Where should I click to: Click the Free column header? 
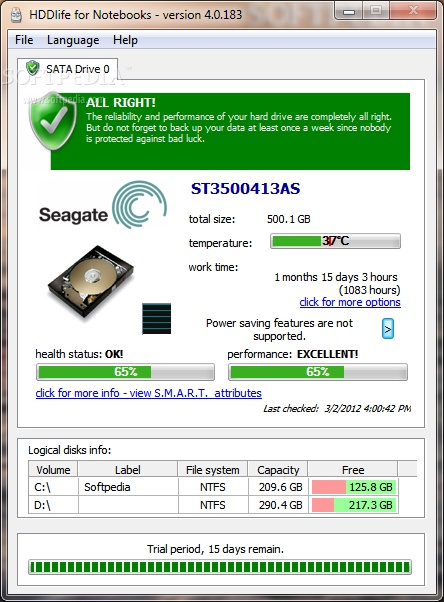click(353, 470)
